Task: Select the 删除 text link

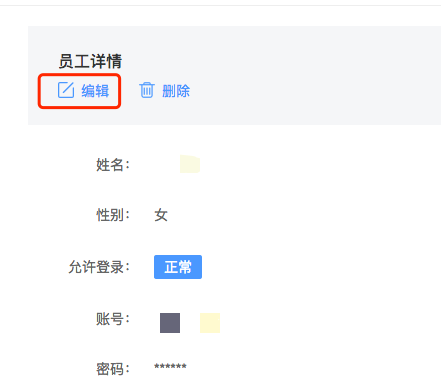Action: pyautogui.click(x=176, y=91)
